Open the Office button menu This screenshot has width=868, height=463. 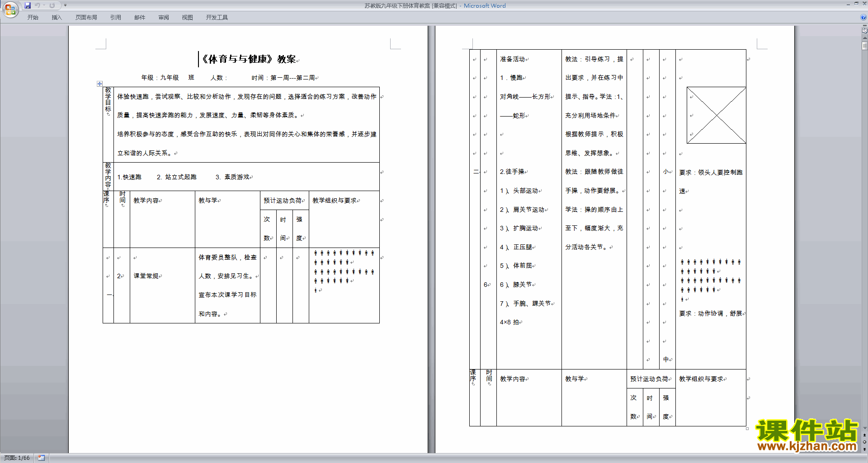point(10,9)
